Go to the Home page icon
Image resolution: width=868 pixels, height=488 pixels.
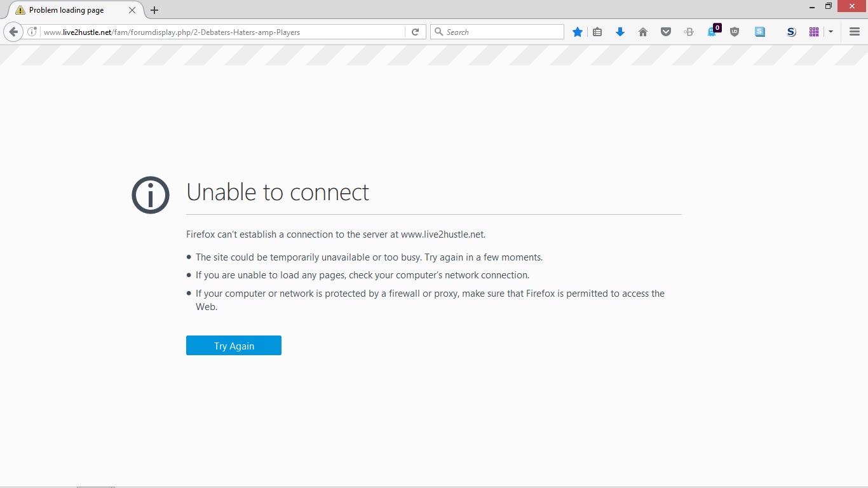click(643, 32)
